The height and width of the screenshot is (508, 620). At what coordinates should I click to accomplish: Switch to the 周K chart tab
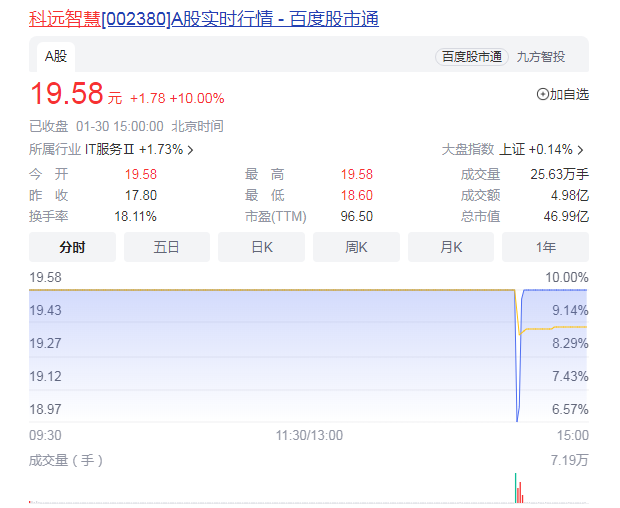point(356,247)
